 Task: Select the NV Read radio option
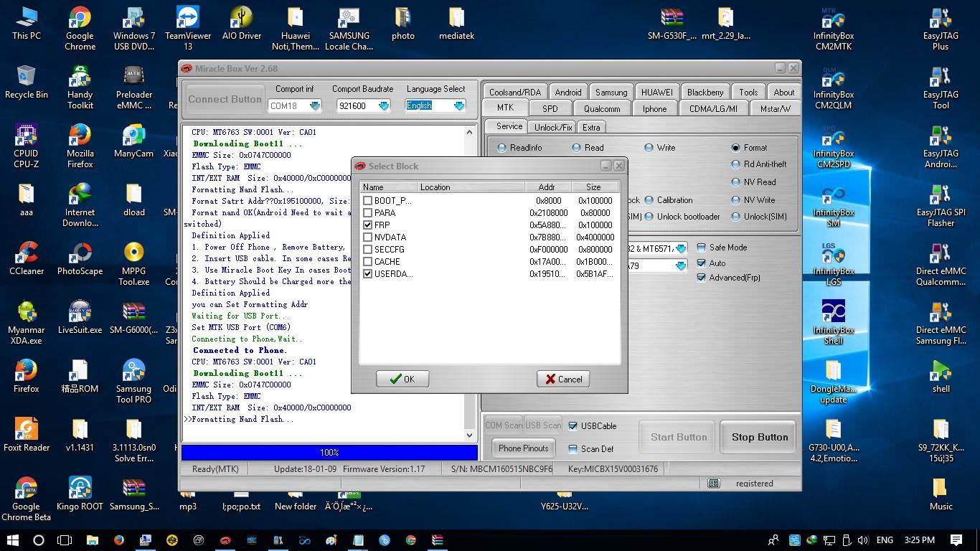coord(735,182)
